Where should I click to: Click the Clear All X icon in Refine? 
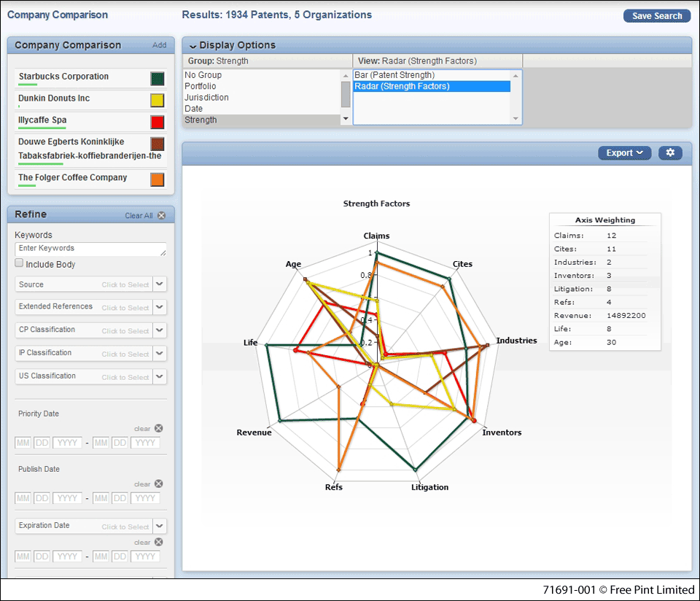pos(161,216)
